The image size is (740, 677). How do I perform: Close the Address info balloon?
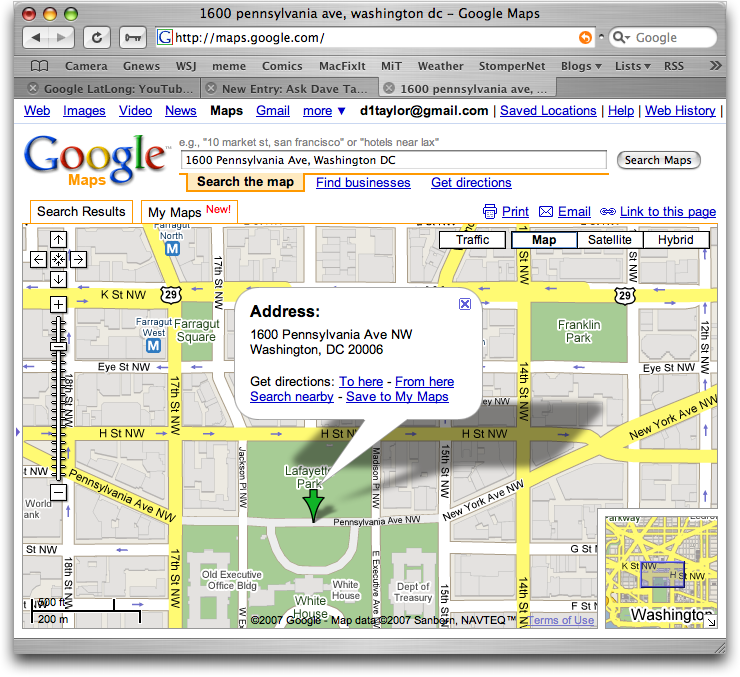(x=465, y=304)
